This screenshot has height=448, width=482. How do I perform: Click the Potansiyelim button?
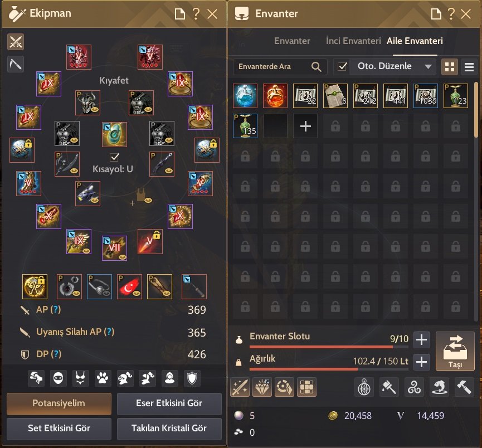click(59, 403)
